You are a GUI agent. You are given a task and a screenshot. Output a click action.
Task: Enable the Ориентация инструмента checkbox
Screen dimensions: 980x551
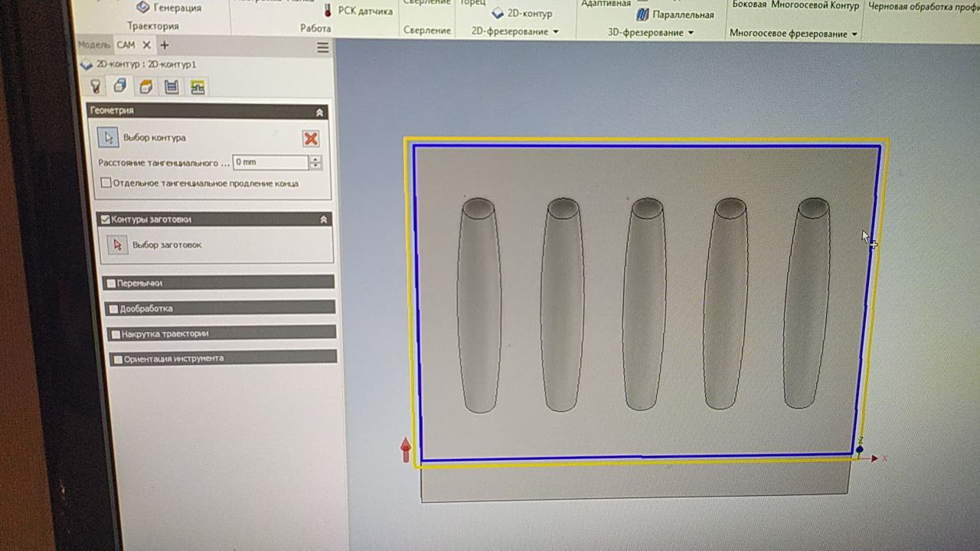tap(118, 359)
